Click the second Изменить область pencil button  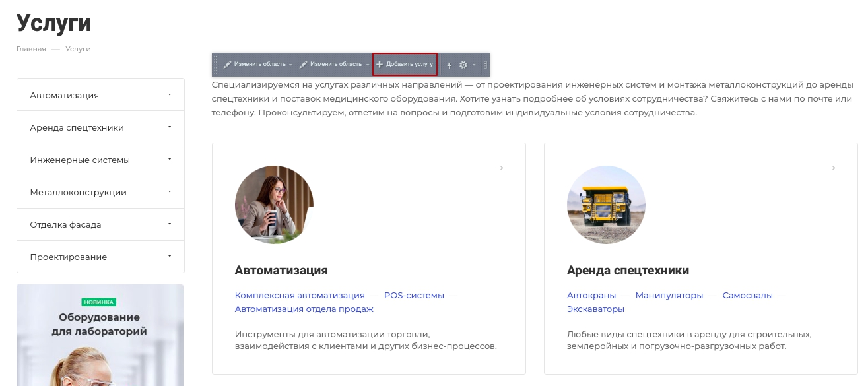point(331,65)
